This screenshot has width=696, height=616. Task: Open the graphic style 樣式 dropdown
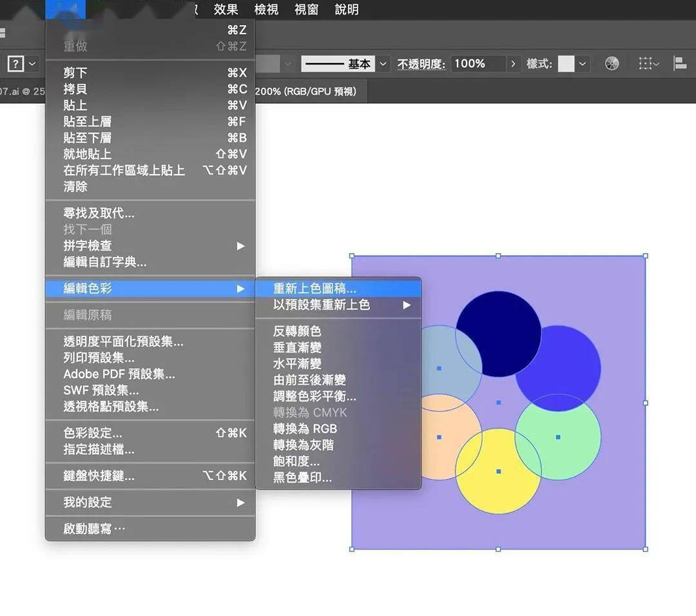(583, 64)
